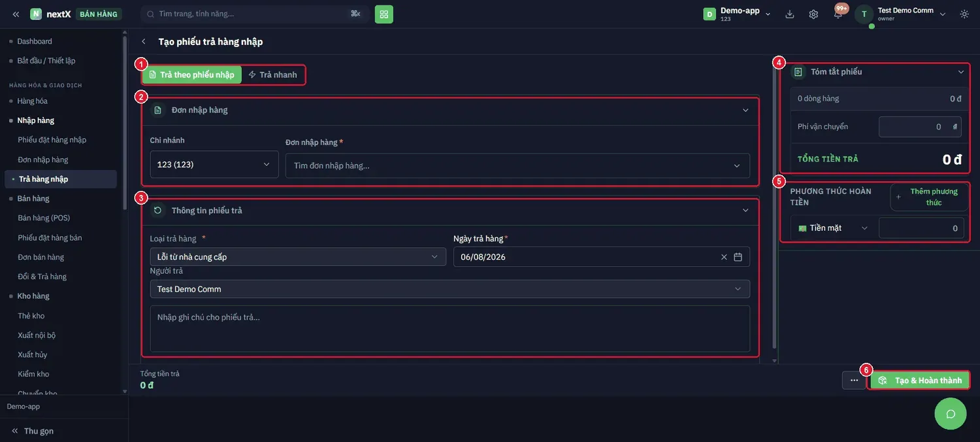The width and height of the screenshot is (980, 442).
Task: Open the chat bubble floating button
Action: (x=951, y=413)
